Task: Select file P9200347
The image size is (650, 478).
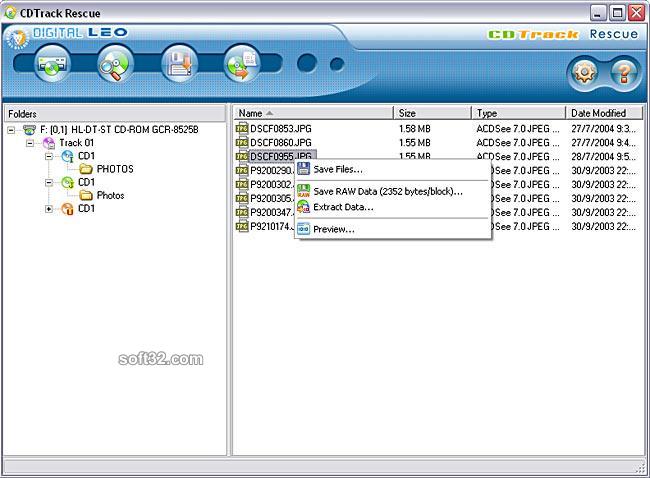Action: [x=272, y=212]
